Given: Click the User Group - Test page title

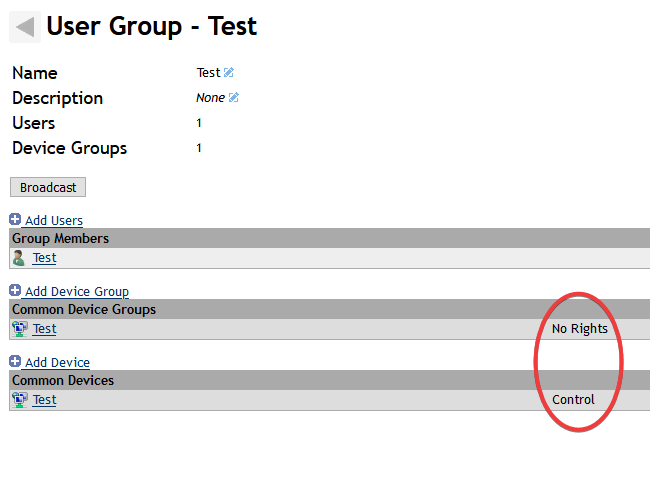Looking at the screenshot, I should [x=152, y=27].
